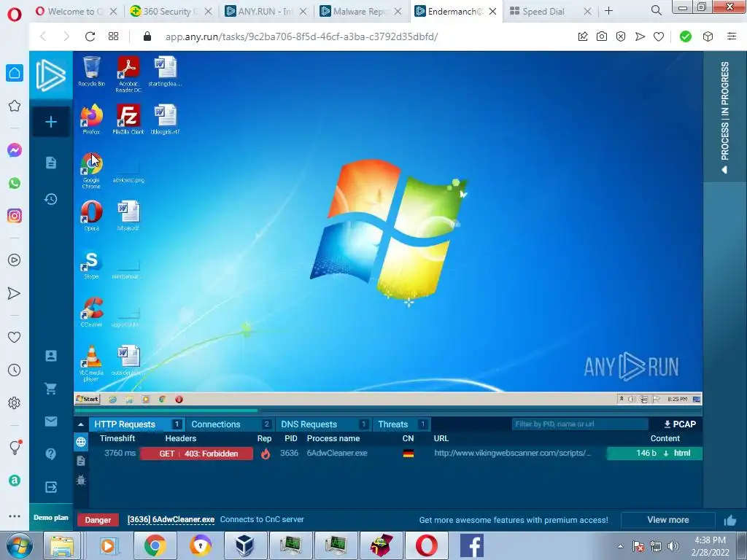Viewport: 747px width, 560px height.
Task: Open Facebook from Windows taskbar
Action: pyautogui.click(x=472, y=545)
